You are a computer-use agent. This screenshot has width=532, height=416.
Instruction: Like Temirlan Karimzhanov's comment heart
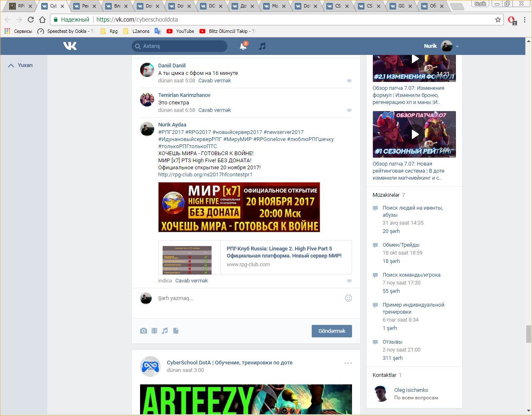349,110
